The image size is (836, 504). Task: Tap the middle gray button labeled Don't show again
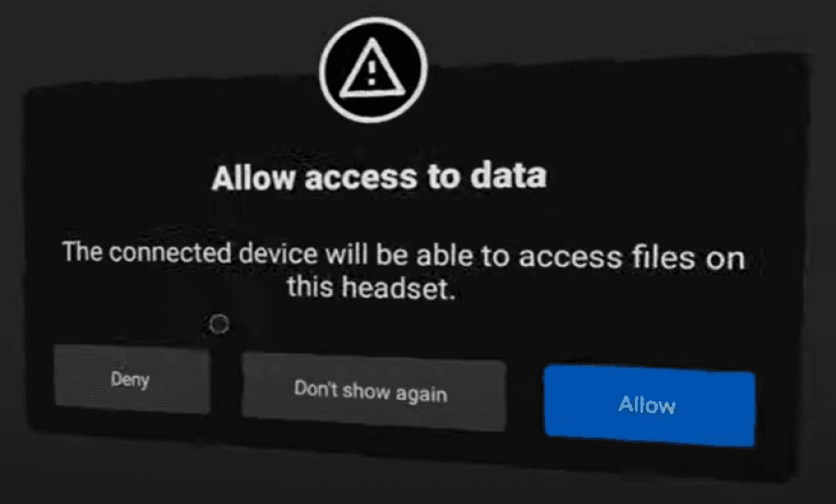374,392
